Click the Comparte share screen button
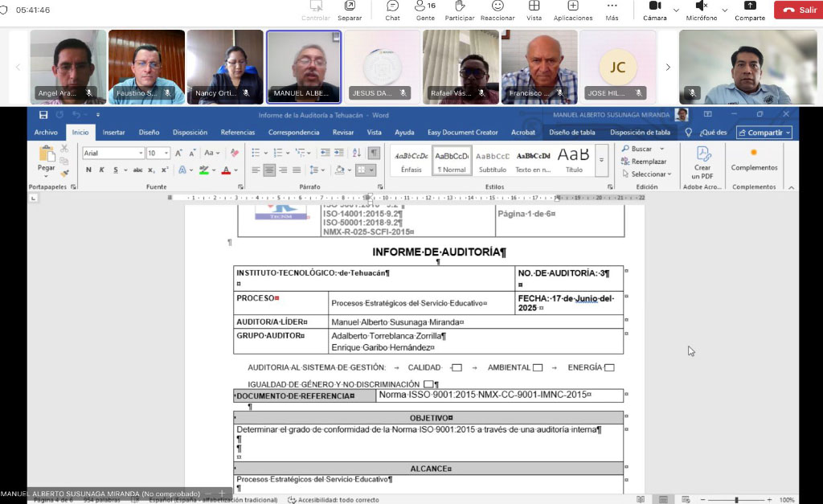 (750, 10)
